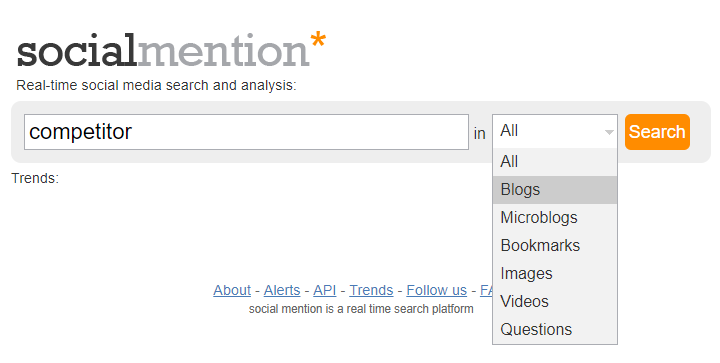Select the Videos option
The image size is (720, 363).
pos(555,302)
